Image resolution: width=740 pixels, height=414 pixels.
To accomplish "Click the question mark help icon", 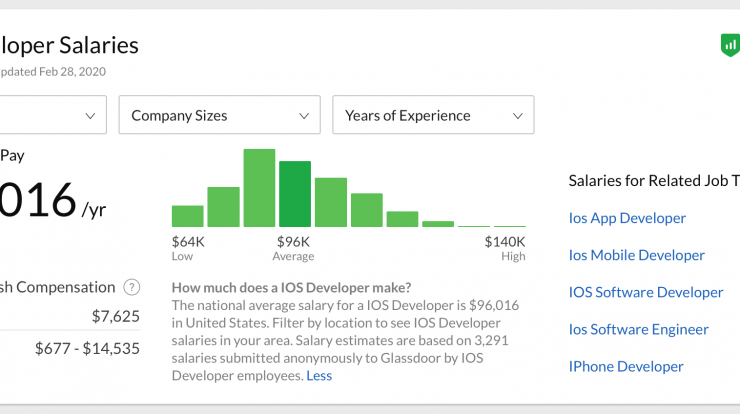I will tap(132, 287).
